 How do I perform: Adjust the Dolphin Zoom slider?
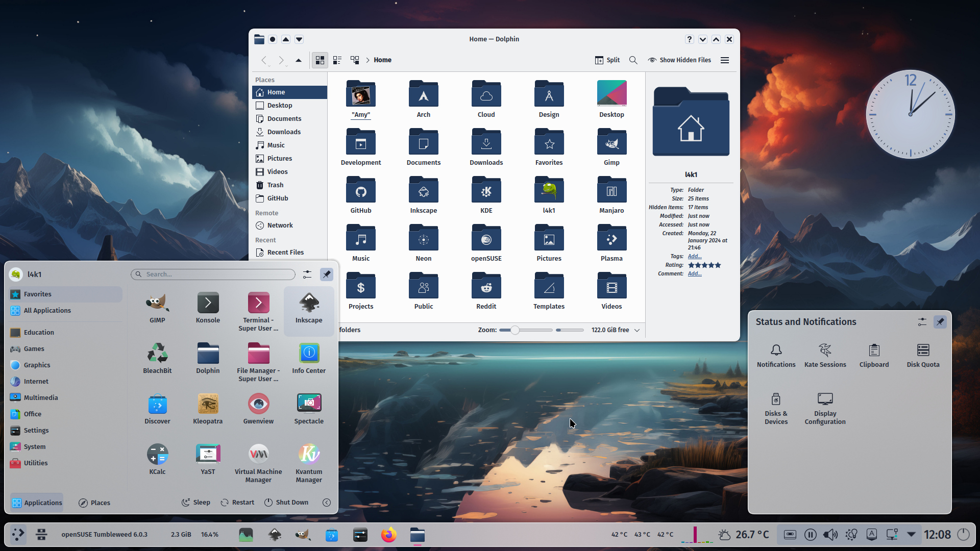(526, 330)
